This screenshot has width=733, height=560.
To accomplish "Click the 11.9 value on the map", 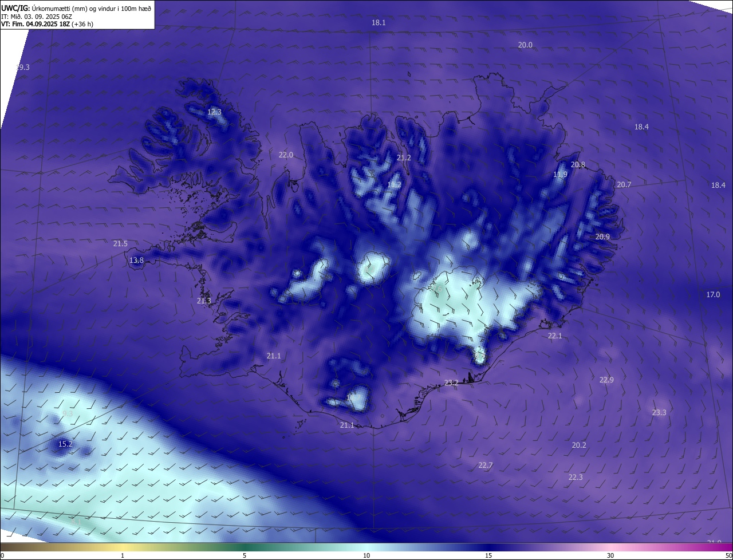I will tap(560, 175).
